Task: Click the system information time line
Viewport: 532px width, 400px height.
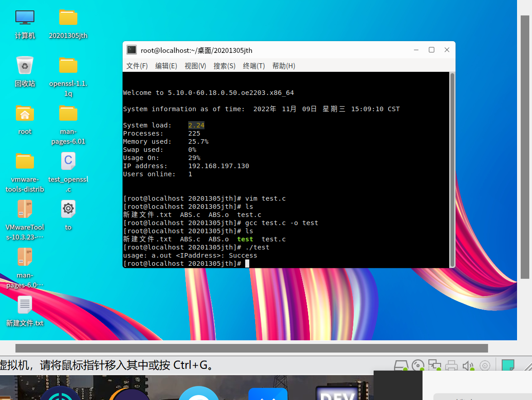Action: 261,109
